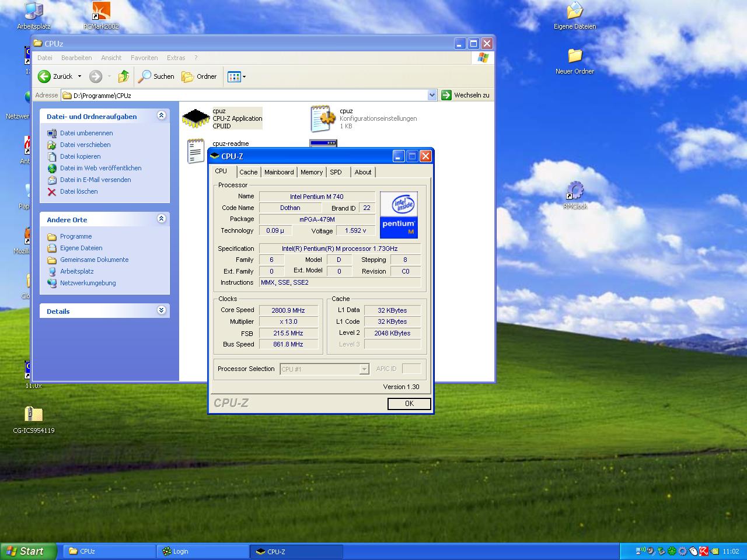Select the cpuz CPU-Z Application file
The image size is (747, 560).
222,118
